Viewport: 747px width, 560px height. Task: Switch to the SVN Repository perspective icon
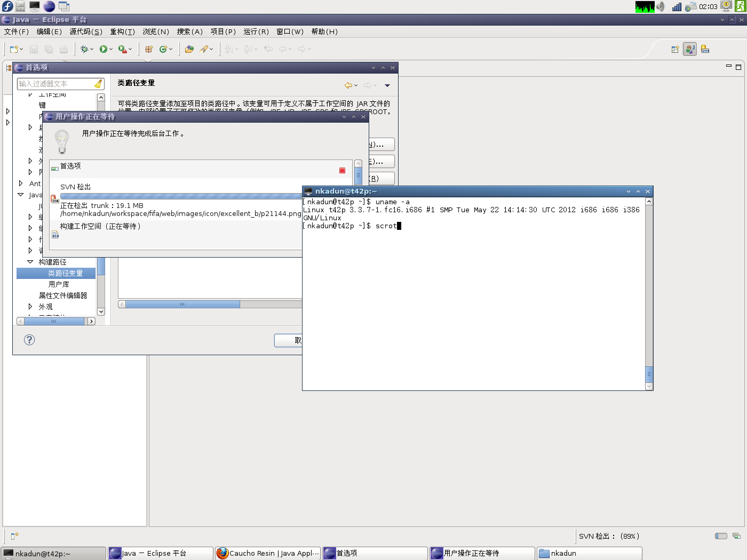pos(705,50)
